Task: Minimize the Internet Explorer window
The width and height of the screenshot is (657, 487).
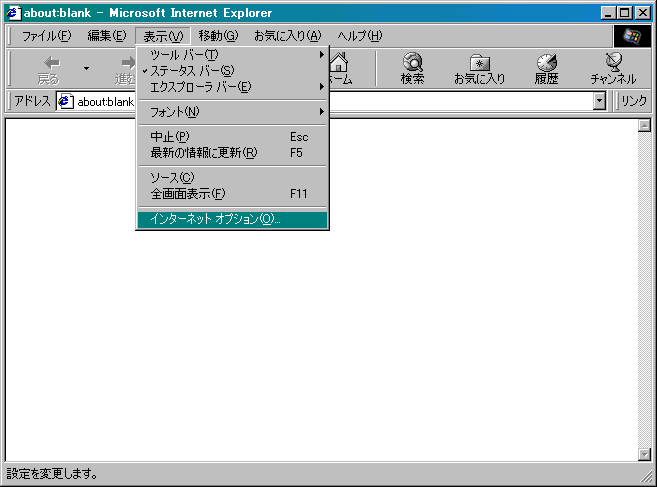Action: pyautogui.click(x=608, y=13)
